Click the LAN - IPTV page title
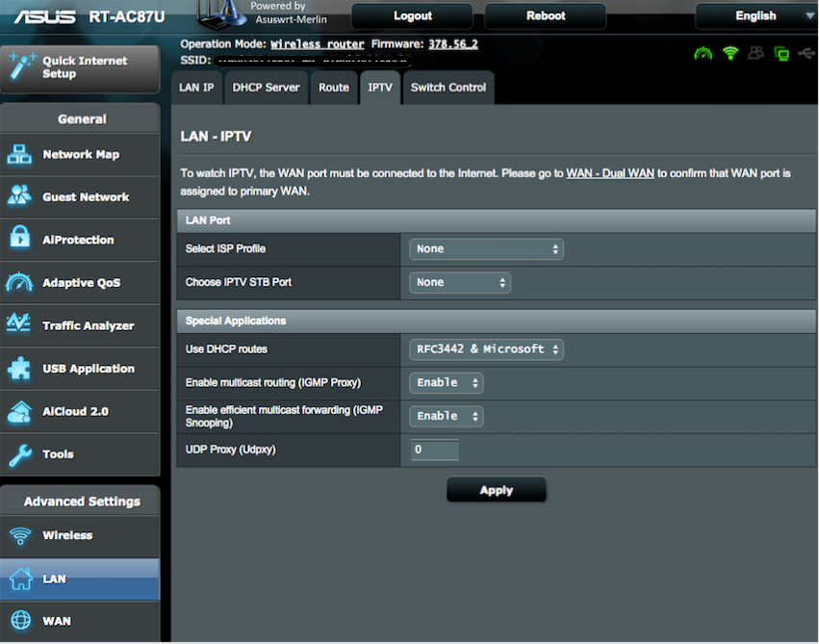Screen dimensions: 819x644 click(216, 137)
